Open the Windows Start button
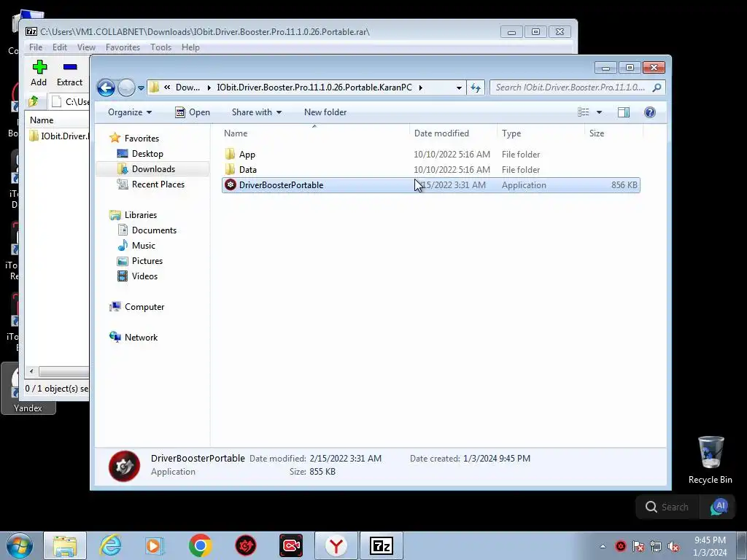 coord(19,545)
